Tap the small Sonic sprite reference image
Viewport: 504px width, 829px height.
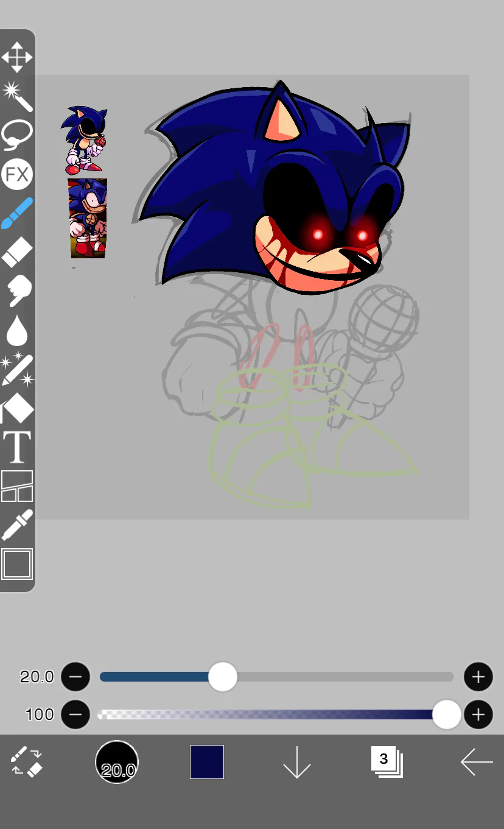[x=84, y=140]
